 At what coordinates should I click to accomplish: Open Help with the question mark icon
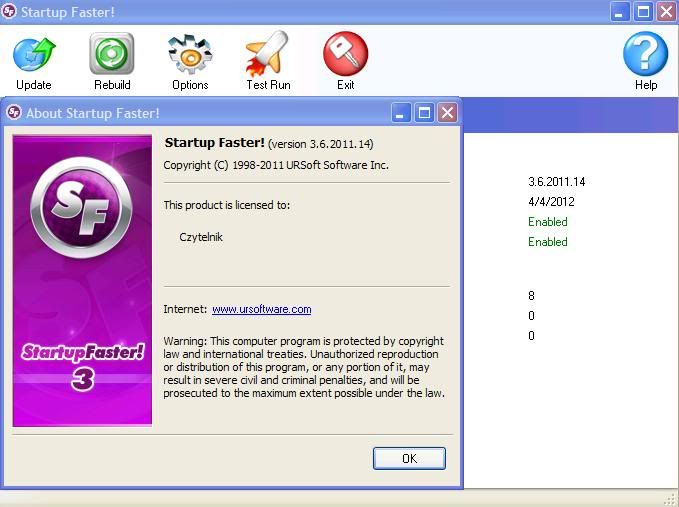point(645,54)
